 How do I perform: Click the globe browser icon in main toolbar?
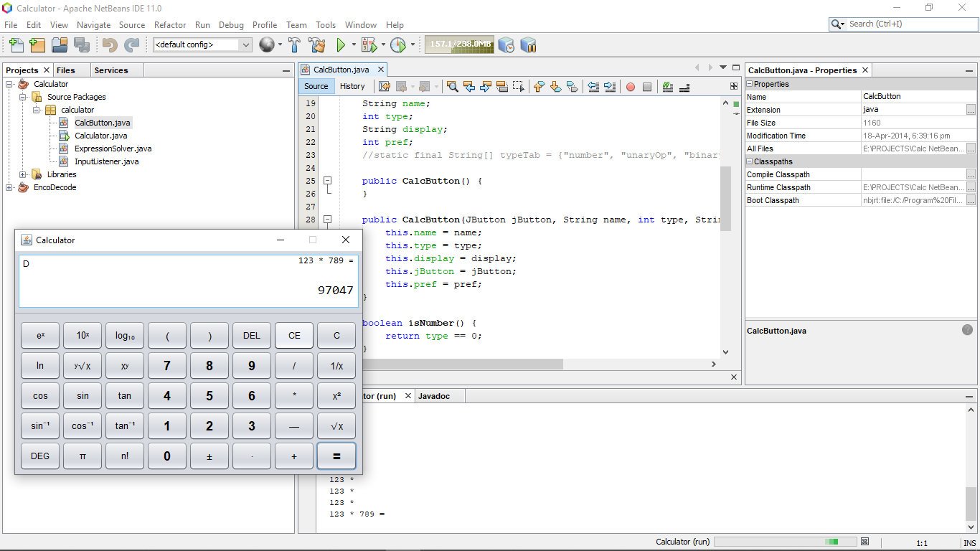click(x=266, y=45)
